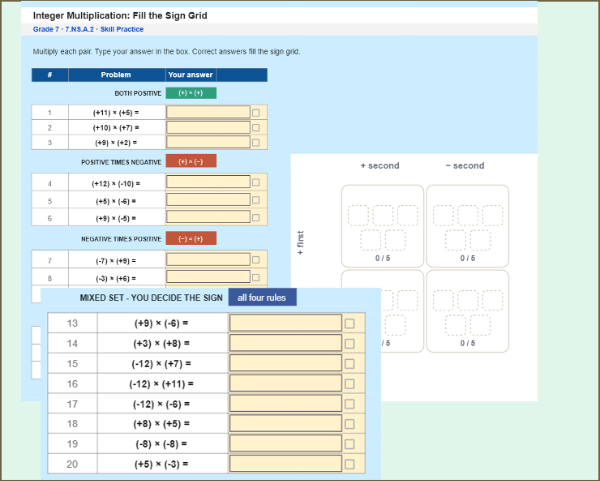Click problem text '(-12) × (+11) ='
Screen dimensions: 600x481
point(161,383)
